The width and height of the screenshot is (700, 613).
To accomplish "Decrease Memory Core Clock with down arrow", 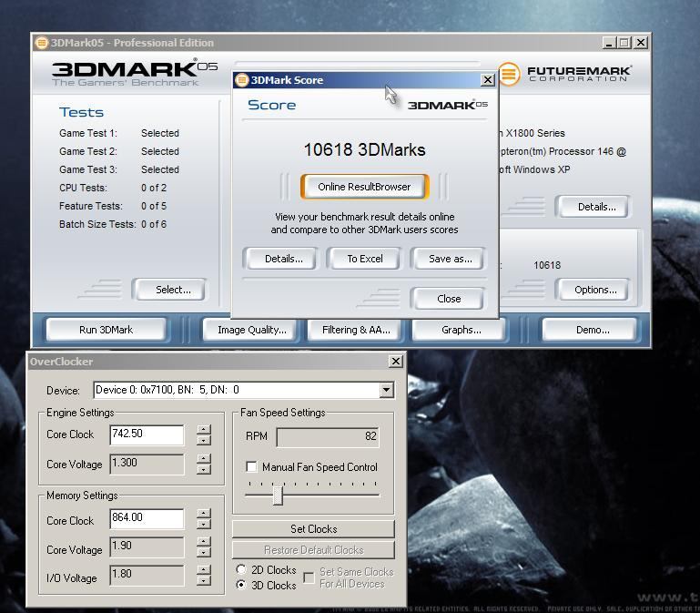I will click(x=204, y=524).
